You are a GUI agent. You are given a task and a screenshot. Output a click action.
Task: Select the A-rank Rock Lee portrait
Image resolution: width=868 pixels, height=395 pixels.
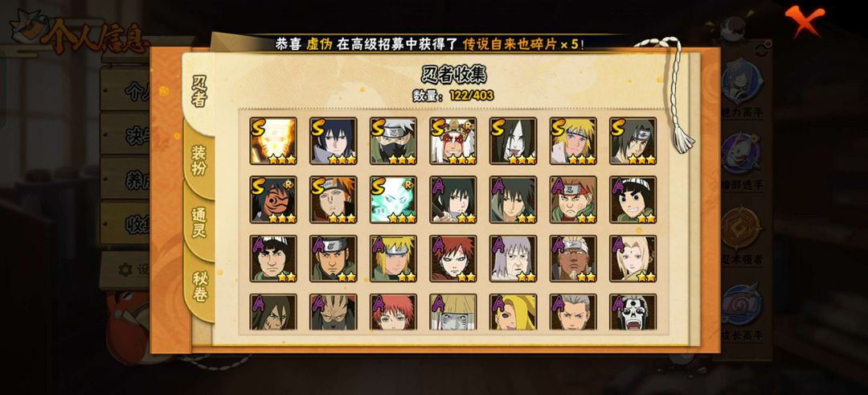[633, 200]
